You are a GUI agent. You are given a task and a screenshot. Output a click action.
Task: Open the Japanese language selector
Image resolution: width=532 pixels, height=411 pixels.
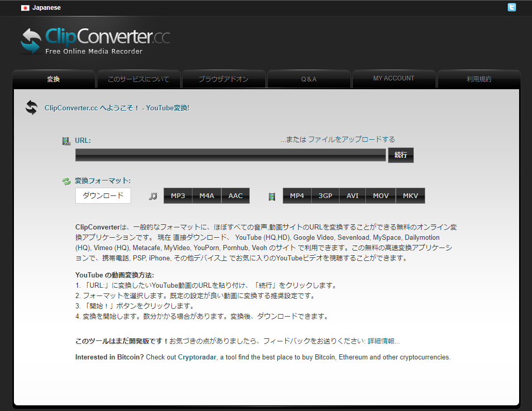[x=41, y=8]
